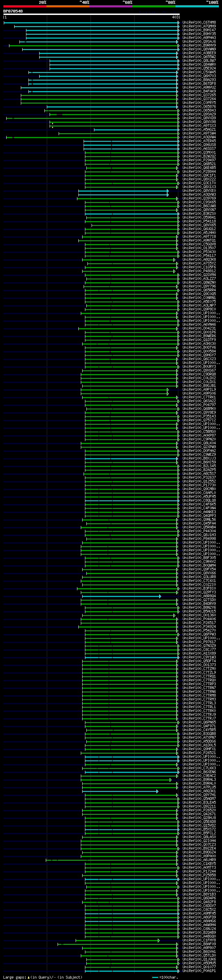Select hit UniRef100_P17244

pos(199,871)
